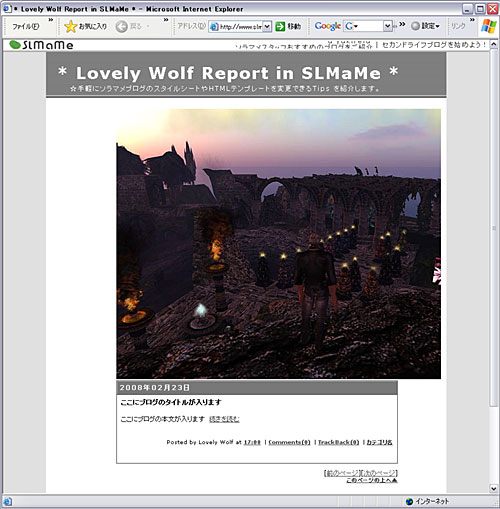Click the このページの上へ top link
Image resolution: width=500 pixels, height=509 pixels.
coord(372,480)
